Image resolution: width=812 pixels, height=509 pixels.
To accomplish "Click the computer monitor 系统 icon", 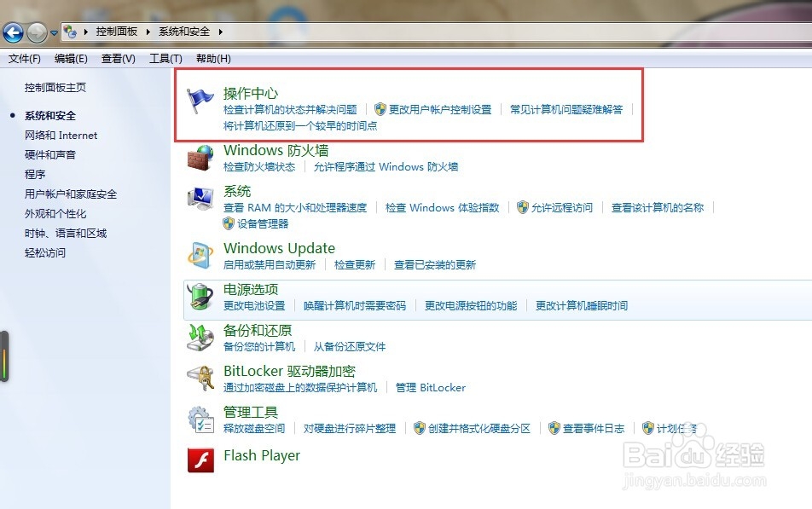I will coord(200,199).
